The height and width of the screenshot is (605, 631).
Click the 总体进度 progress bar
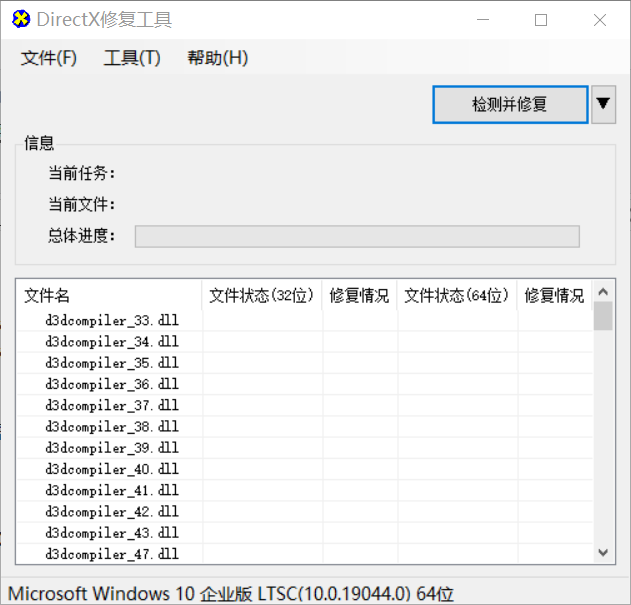tap(357, 236)
